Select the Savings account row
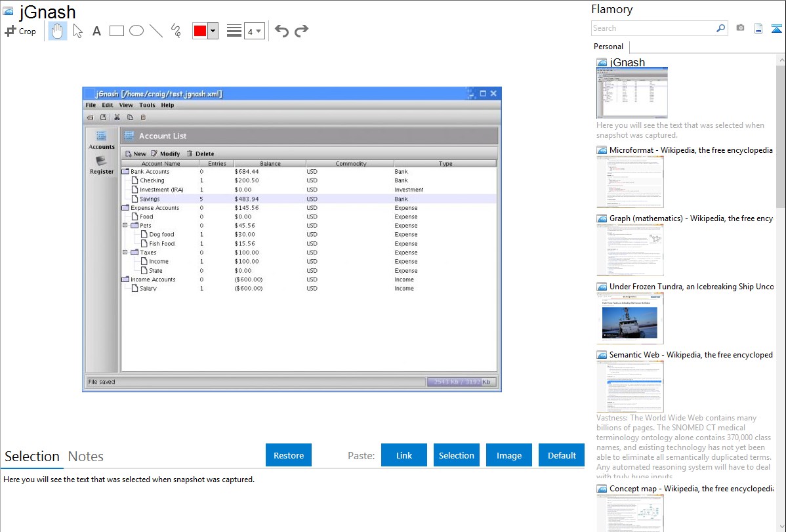This screenshot has height=532, width=786. [x=309, y=199]
